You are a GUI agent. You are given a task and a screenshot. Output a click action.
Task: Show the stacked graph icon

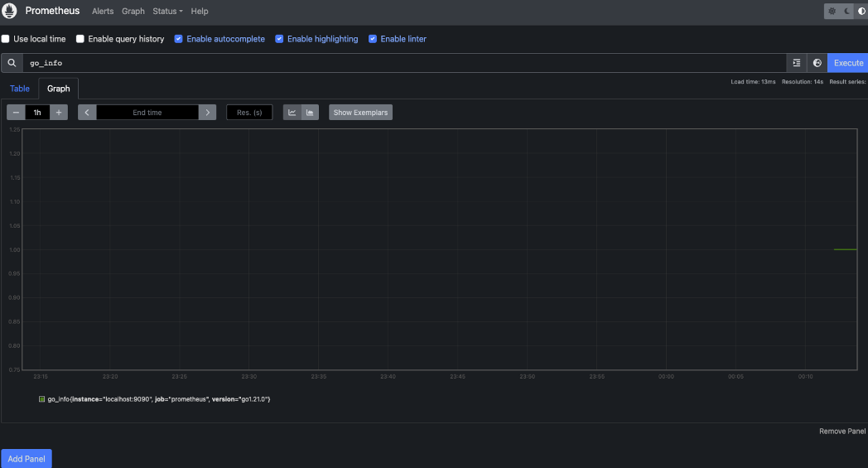point(310,113)
